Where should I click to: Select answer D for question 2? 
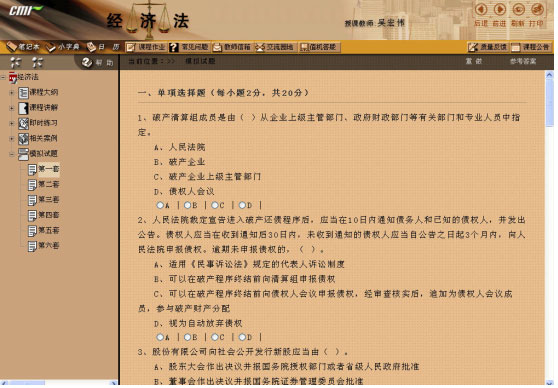click(242, 337)
